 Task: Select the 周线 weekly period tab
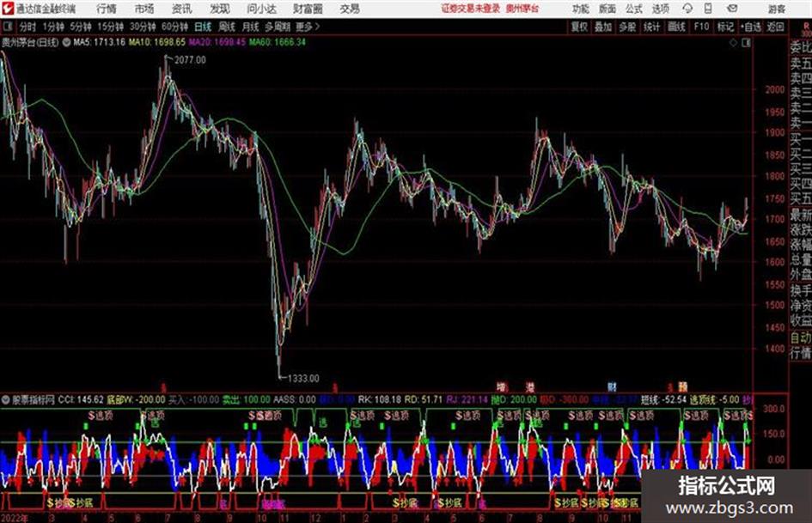(x=227, y=27)
